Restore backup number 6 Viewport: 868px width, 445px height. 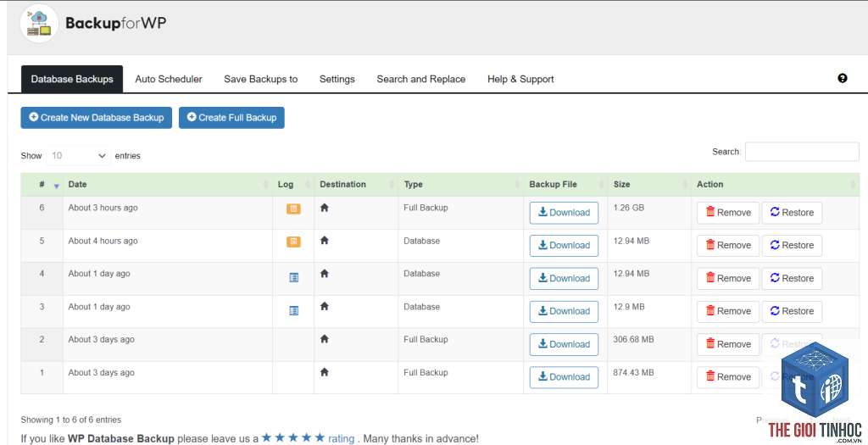pyautogui.click(x=792, y=213)
